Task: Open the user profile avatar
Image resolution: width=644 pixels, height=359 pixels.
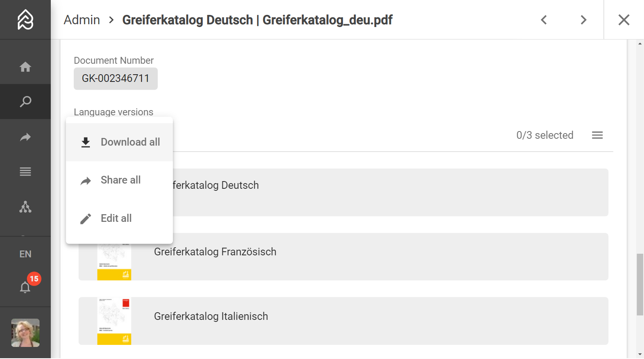Action: click(25, 333)
